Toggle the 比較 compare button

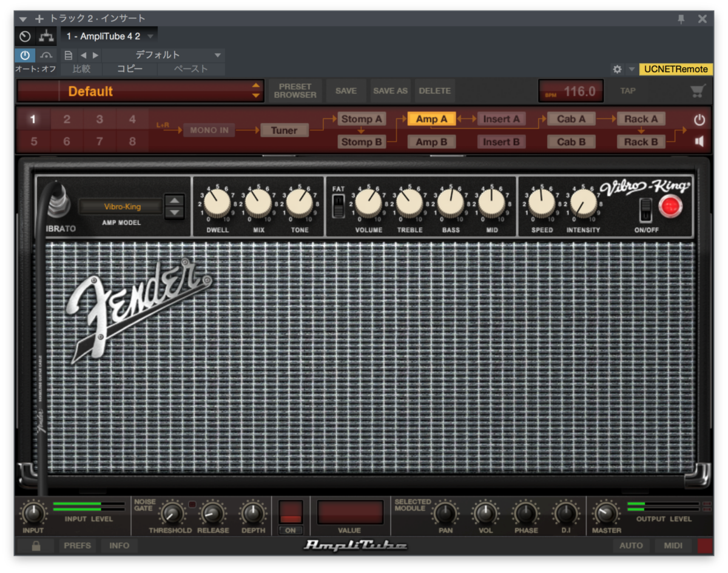point(82,69)
